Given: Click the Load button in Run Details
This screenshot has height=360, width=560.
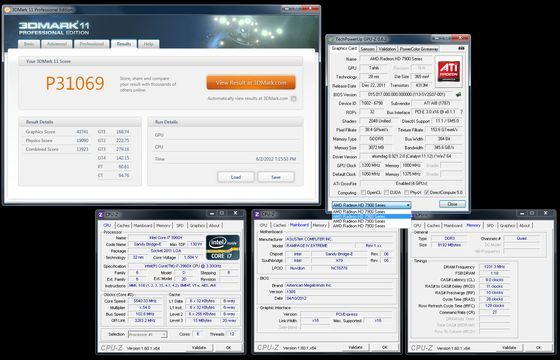Looking at the screenshot, I should point(236,177).
